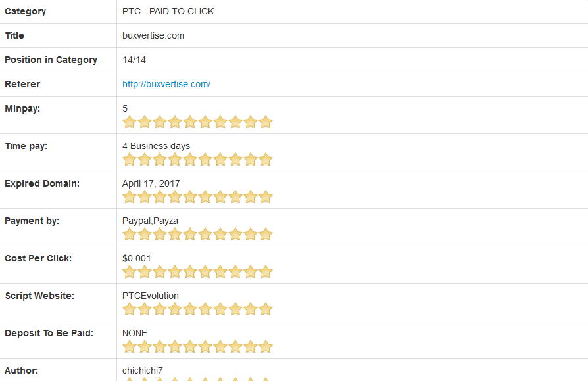This screenshot has height=381, width=588.
Task: Click the first star under Minpay
Action: (130, 122)
